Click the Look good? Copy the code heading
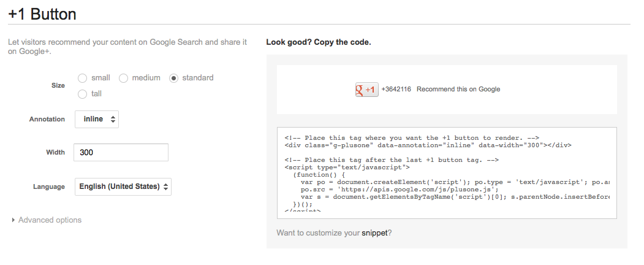Viewport: 644px width, 265px height. [319, 42]
